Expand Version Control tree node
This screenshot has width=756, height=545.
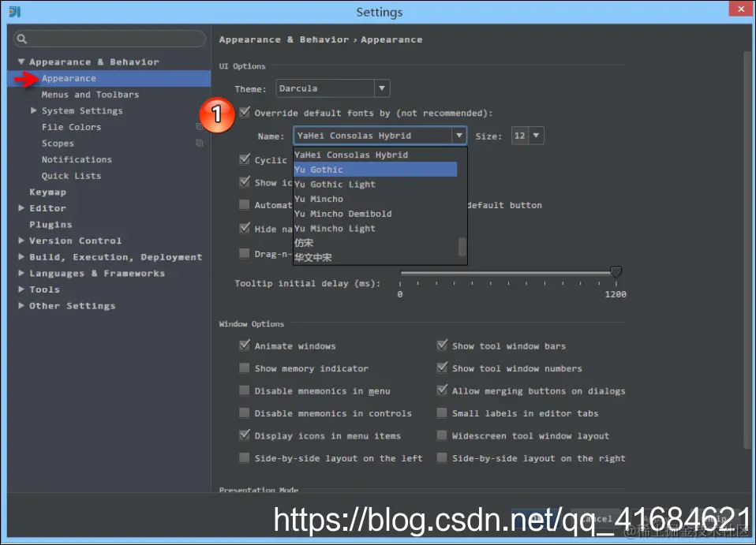click(21, 240)
